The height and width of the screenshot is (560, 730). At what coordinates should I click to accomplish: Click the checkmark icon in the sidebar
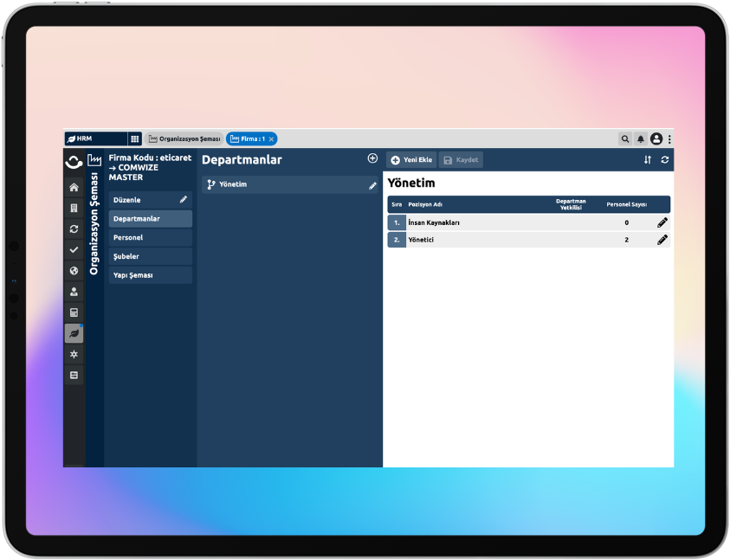[x=74, y=250]
